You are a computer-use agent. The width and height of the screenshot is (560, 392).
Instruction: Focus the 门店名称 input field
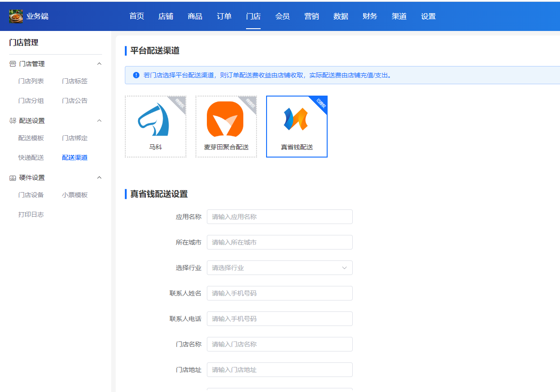(280, 344)
